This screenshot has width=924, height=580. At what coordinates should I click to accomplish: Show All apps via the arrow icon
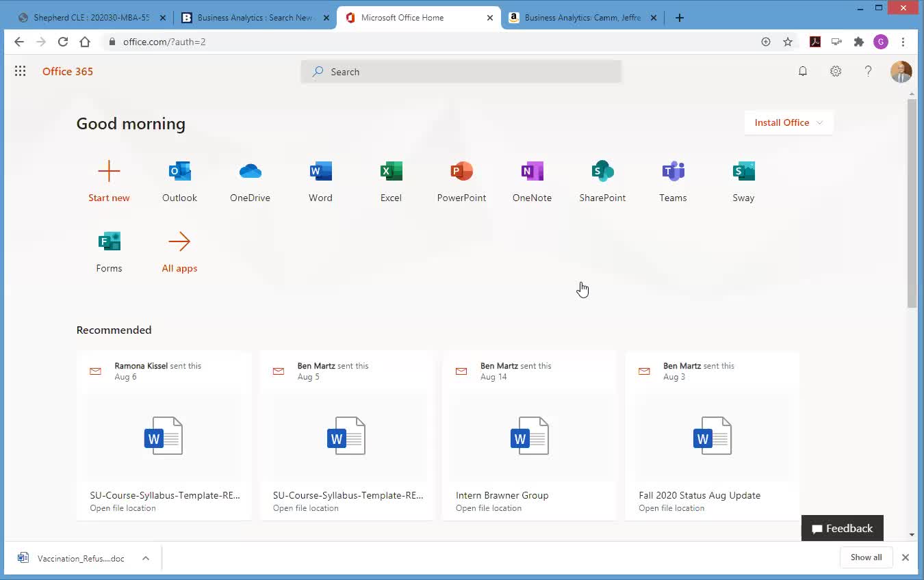tap(179, 241)
